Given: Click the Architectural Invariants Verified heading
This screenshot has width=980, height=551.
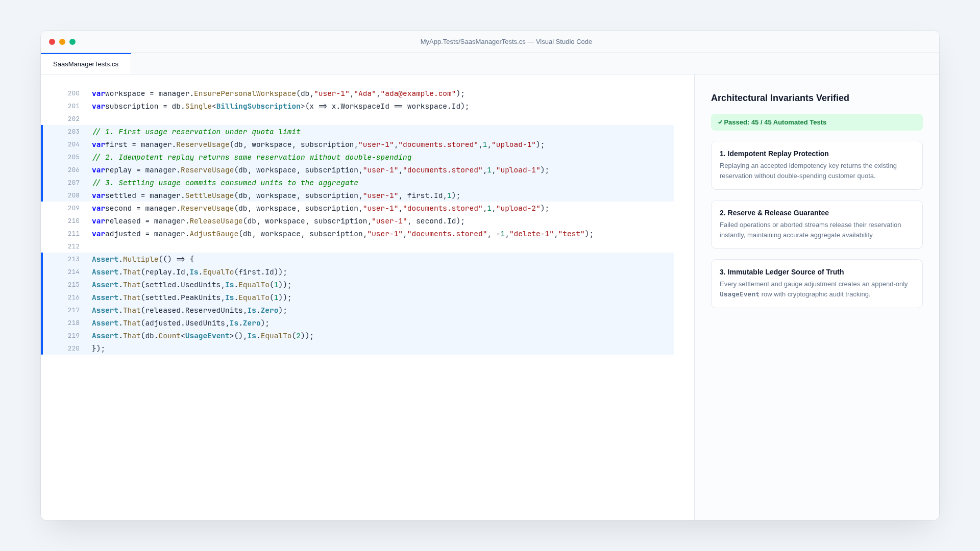Looking at the screenshot, I should coord(780,98).
